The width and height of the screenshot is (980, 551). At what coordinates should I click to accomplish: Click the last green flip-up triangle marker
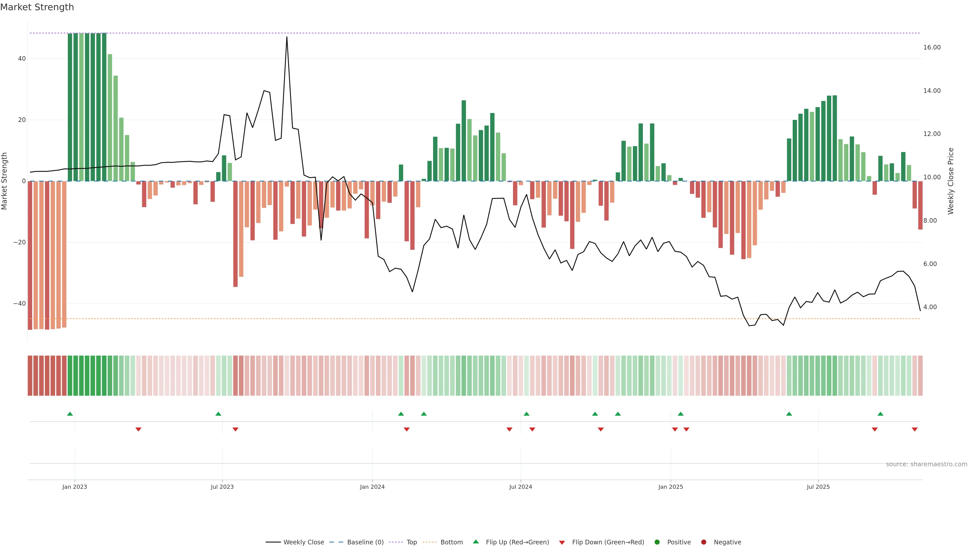[x=880, y=414]
